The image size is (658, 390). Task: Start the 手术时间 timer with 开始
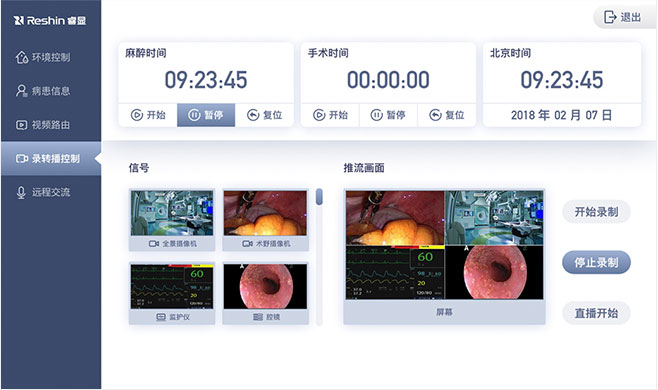pyautogui.click(x=330, y=115)
